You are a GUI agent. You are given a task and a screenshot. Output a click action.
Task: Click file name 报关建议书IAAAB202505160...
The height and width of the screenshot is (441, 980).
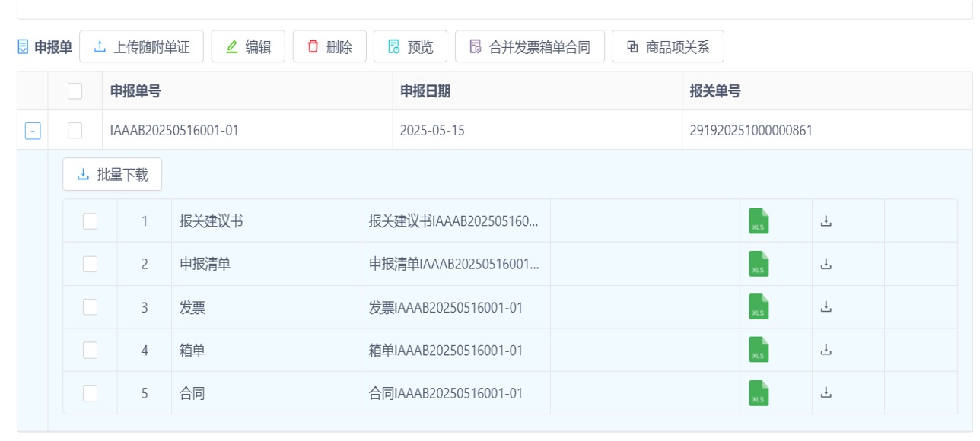click(x=453, y=221)
